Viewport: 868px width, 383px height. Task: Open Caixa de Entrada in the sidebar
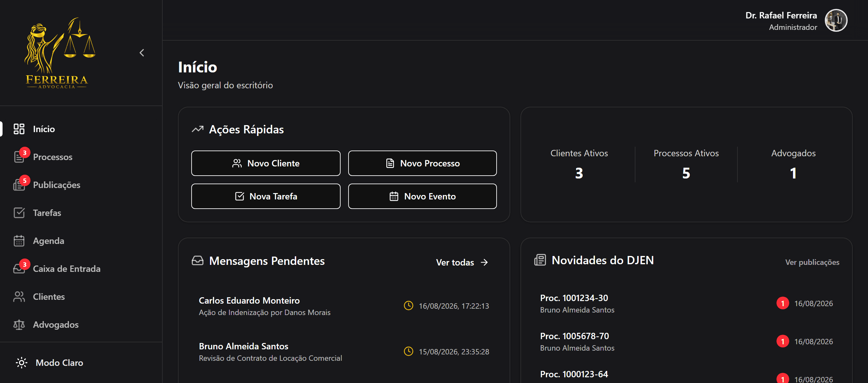coord(81,269)
